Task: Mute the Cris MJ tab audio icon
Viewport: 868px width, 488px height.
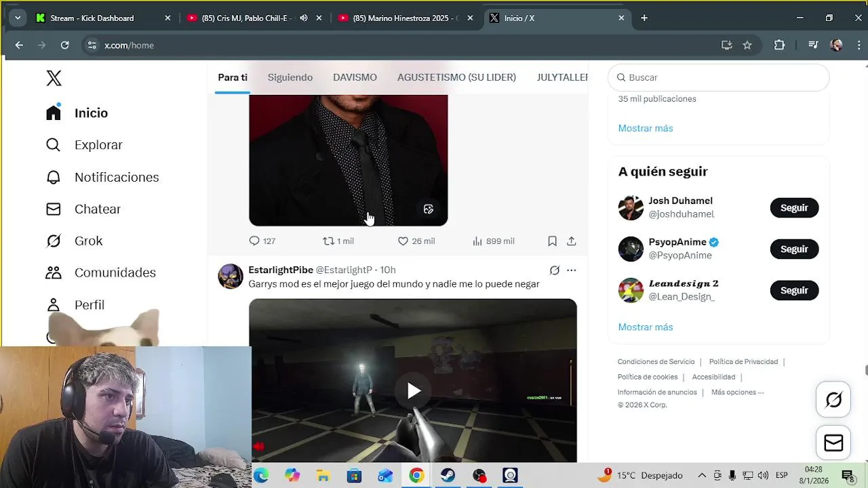Action: (x=304, y=18)
